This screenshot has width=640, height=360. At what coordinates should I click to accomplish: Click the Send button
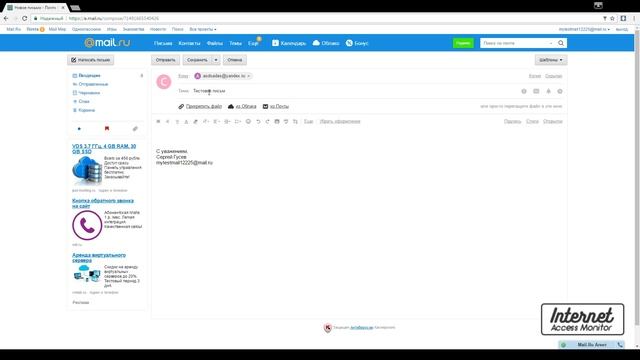165,60
